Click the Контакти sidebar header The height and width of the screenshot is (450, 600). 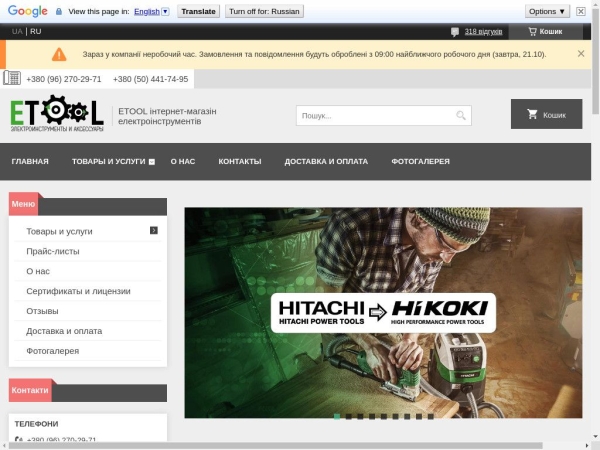point(30,390)
